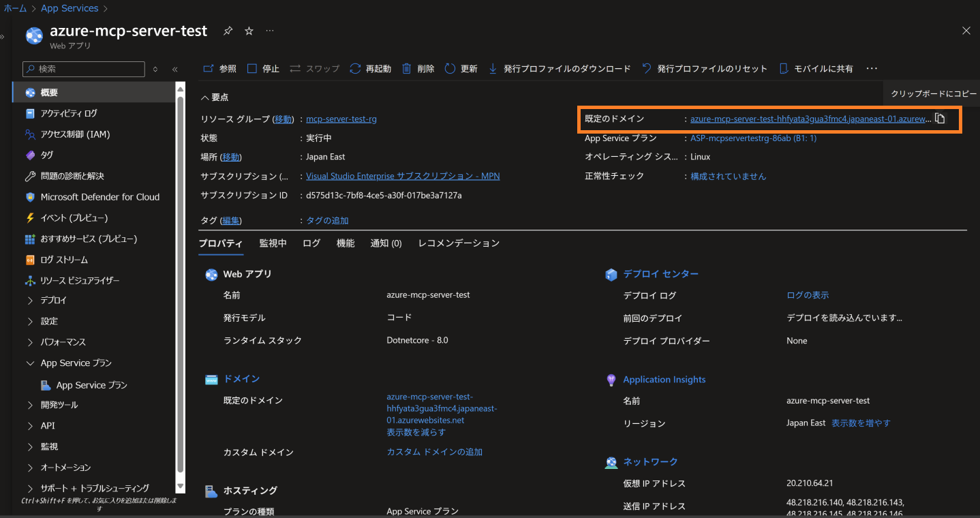Open ASP-mcpservertestrg-86ab plan link
980x518 pixels.
click(x=753, y=138)
